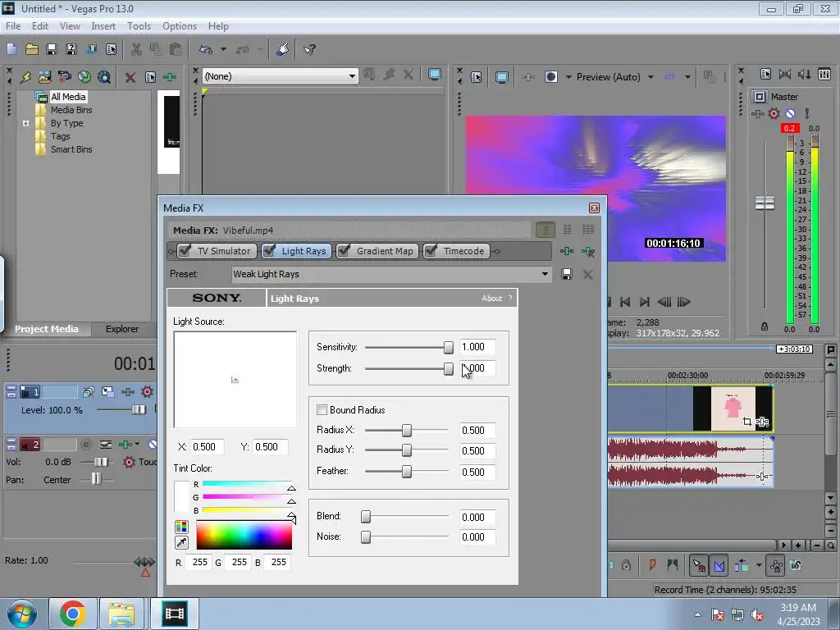This screenshot has width=840, height=630.
Task: Switch to the Project Media tab
Action: pyautogui.click(x=46, y=329)
